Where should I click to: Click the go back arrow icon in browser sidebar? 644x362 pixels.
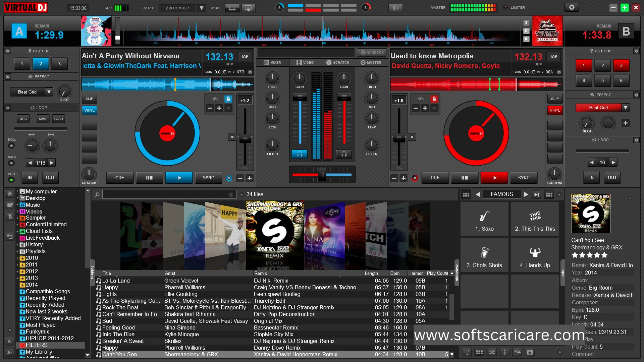[x=10, y=237]
